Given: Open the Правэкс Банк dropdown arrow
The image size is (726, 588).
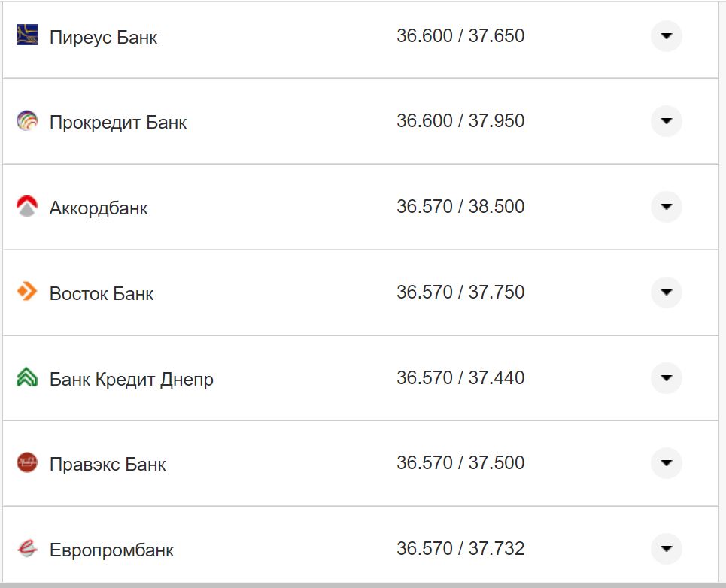Looking at the screenshot, I should pyautogui.click(x=665, y=463).
